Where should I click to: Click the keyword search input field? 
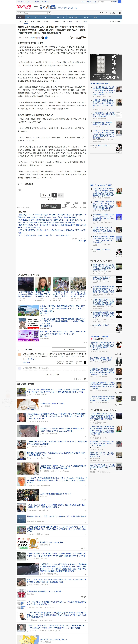point(32,13)
